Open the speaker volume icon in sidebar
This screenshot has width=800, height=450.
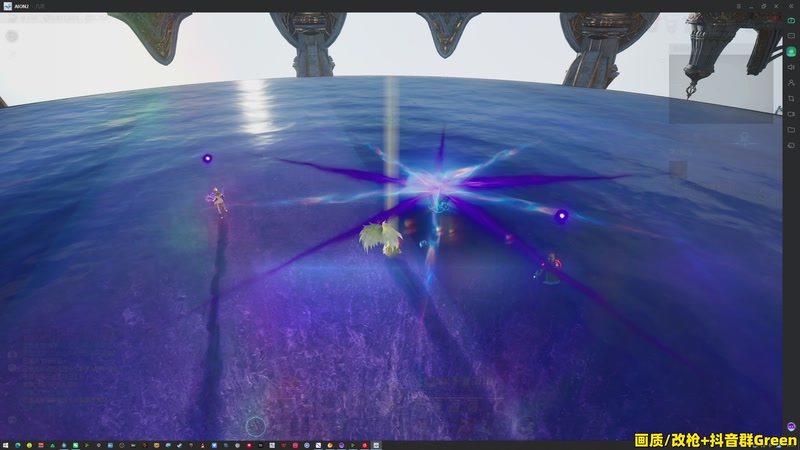coord(791,67)
